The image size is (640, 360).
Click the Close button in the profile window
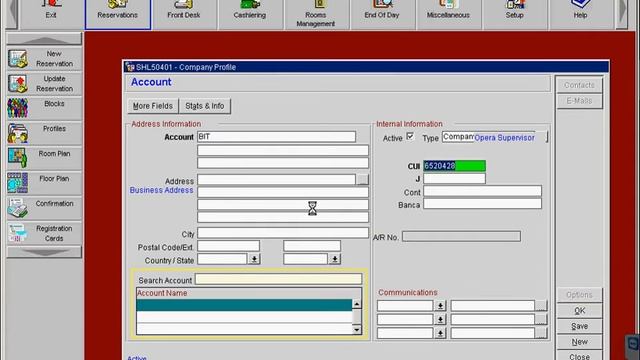pyautogui.click(x=579, y=356)
